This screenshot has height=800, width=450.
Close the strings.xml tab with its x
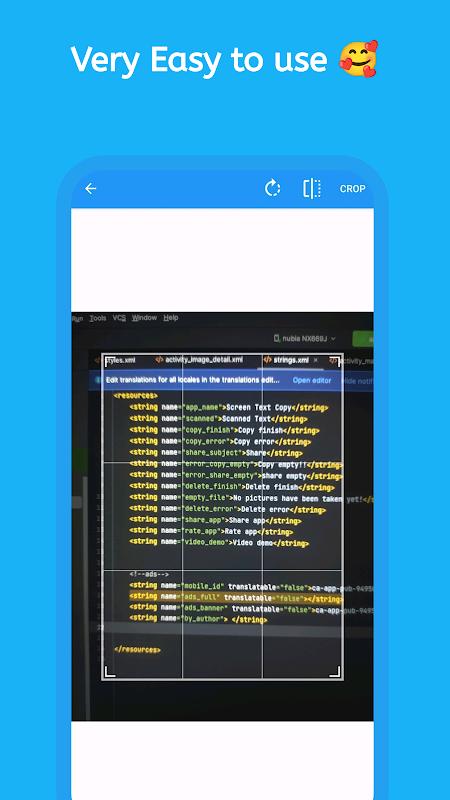pyautogui.click(x=315, y=360)
